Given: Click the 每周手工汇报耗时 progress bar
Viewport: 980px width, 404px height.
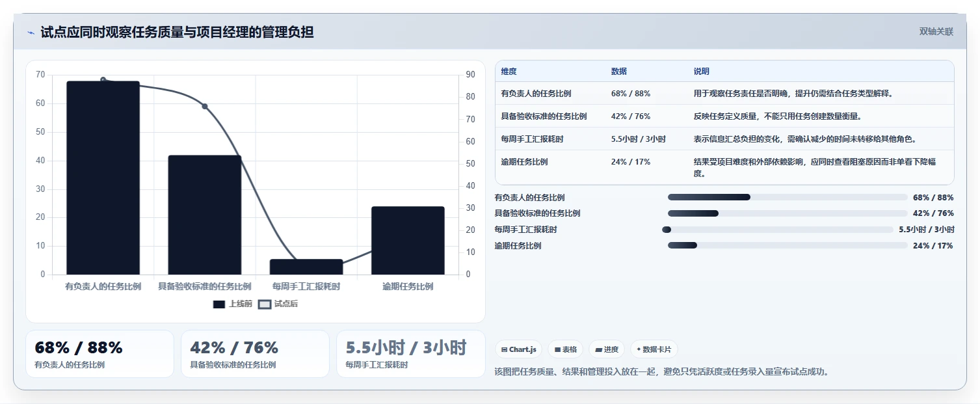Looking at the screenshot, I should [x=778, y=230].
